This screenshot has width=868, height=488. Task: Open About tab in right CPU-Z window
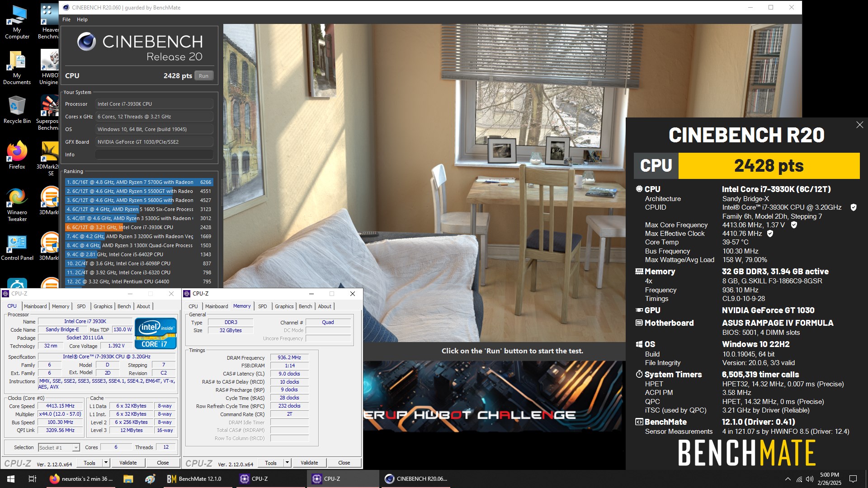click(x=325, y=306)
